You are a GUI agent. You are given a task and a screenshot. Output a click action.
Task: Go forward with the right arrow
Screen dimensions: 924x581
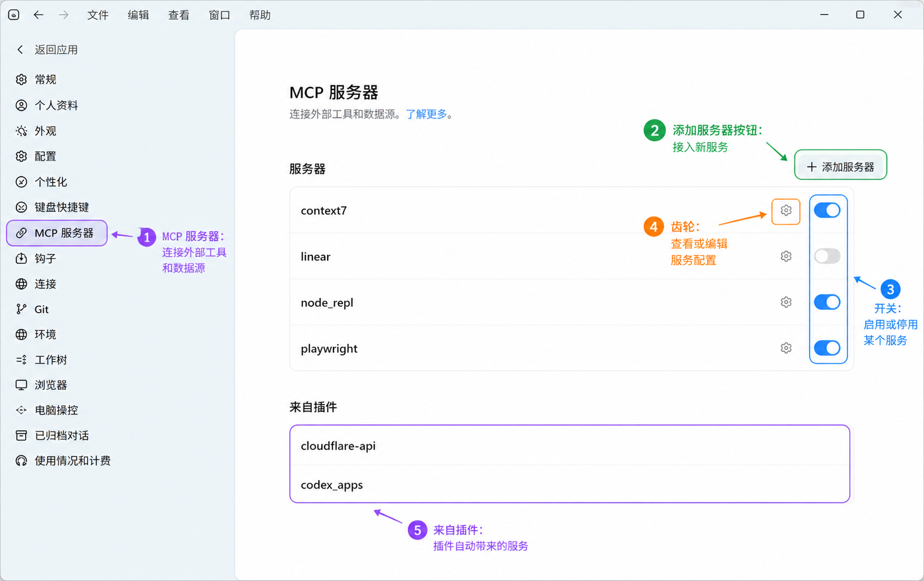(64, 15)
